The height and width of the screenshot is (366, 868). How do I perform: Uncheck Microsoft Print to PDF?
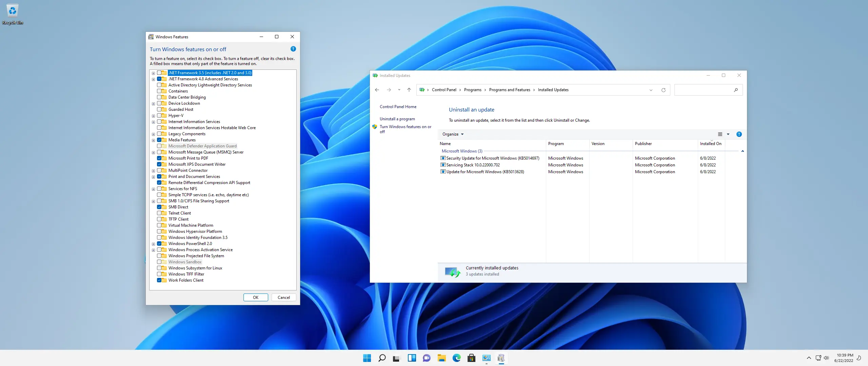click(x=159, y=158)
